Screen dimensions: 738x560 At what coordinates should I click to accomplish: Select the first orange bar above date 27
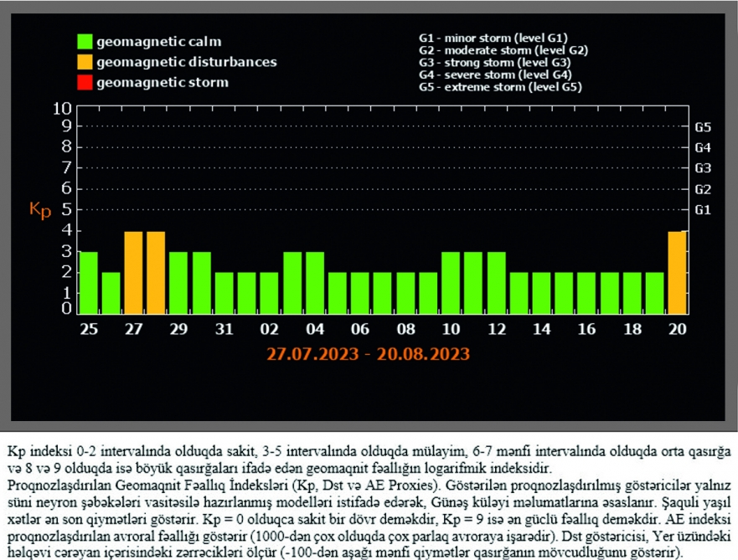[x=134, y=273]
